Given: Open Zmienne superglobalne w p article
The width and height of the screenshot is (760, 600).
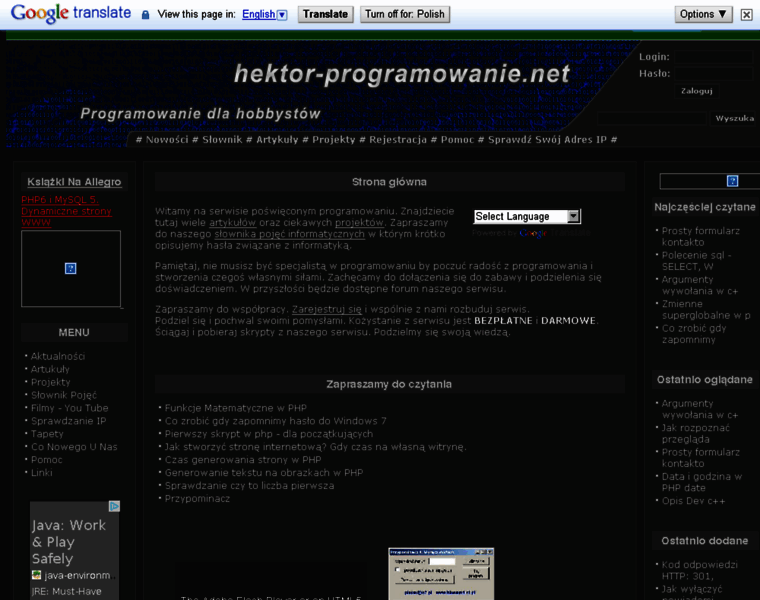Looking at the screenshot, I should tap(706, 309).
